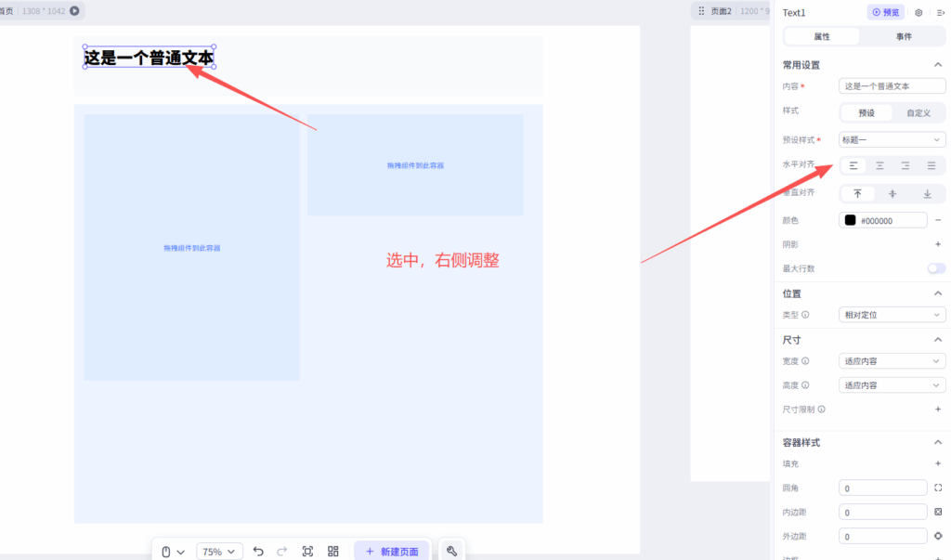Switch to the 属性 tab

click(x=822, y=37)
